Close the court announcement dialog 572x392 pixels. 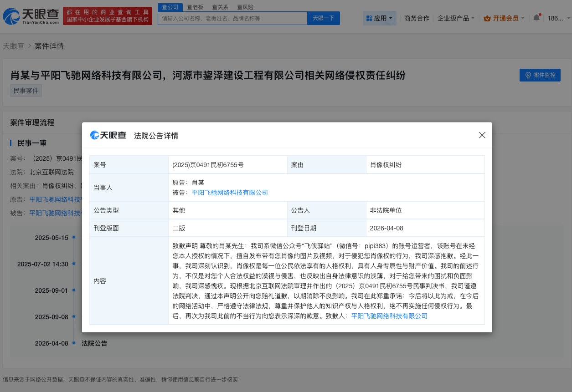[482, 135]
